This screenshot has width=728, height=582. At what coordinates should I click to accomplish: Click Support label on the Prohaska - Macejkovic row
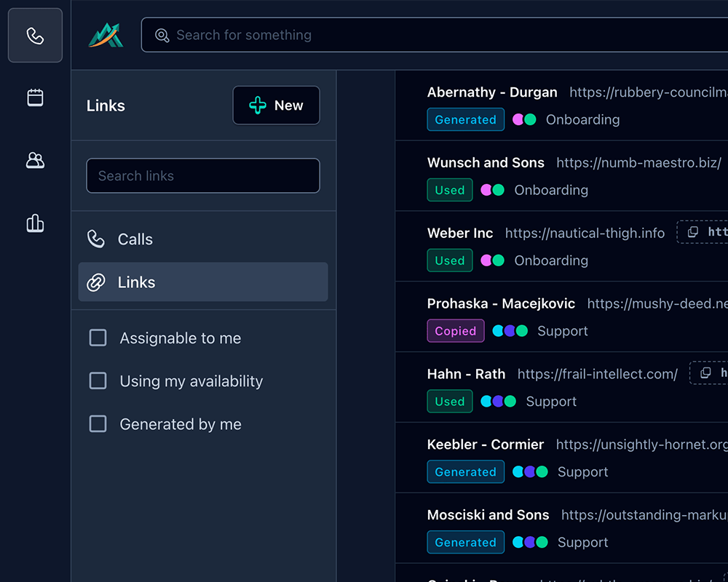point(563,331)
